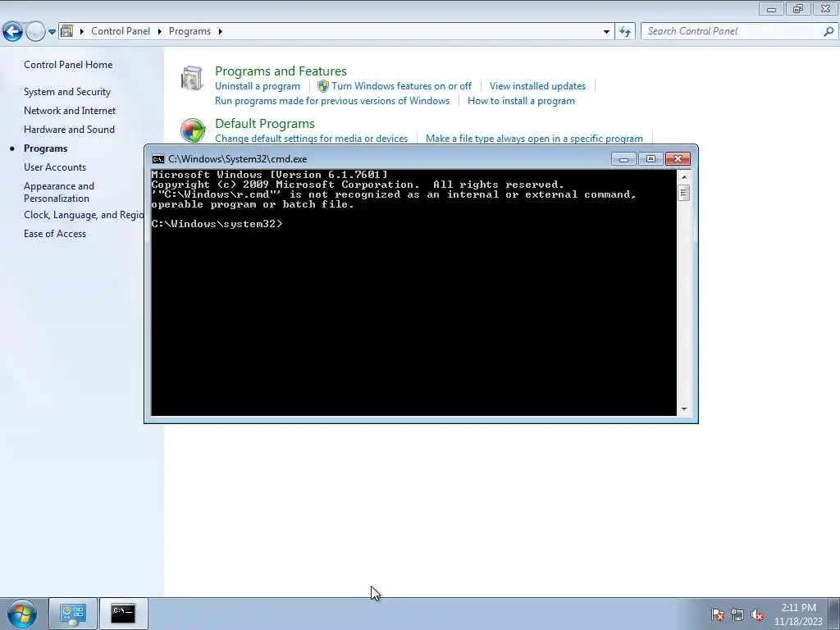Open Ease of Access category
Viewport: 840px width, 630px height.
[55, 234]
